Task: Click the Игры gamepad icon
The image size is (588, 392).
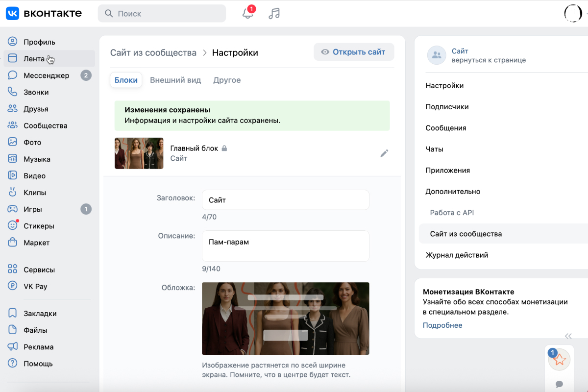Action: [x=13, y=209]
